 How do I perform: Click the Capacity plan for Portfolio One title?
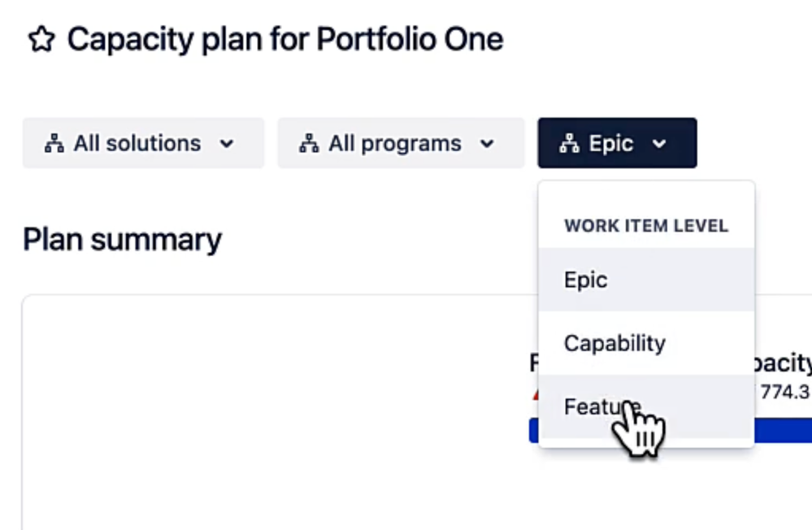[285, 40]
